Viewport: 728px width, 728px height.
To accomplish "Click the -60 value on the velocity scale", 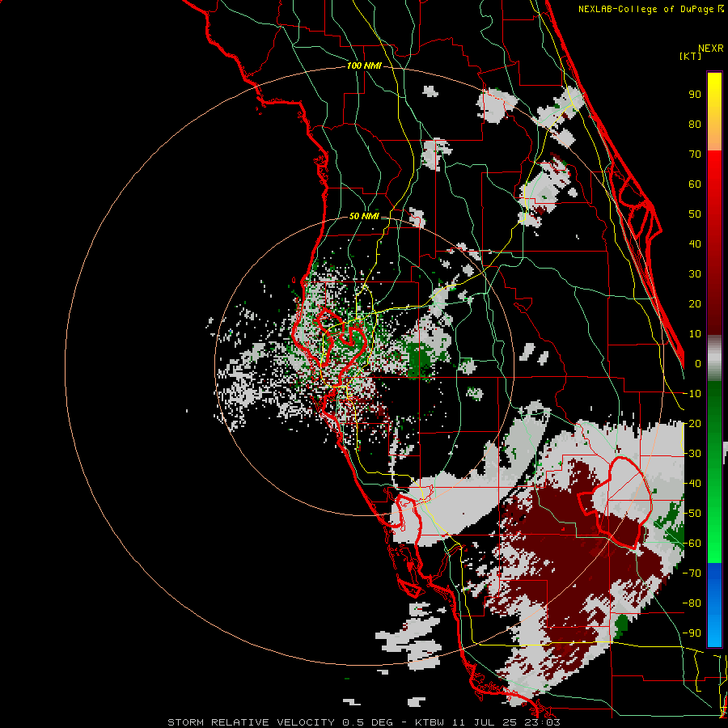I will (692, 544).
